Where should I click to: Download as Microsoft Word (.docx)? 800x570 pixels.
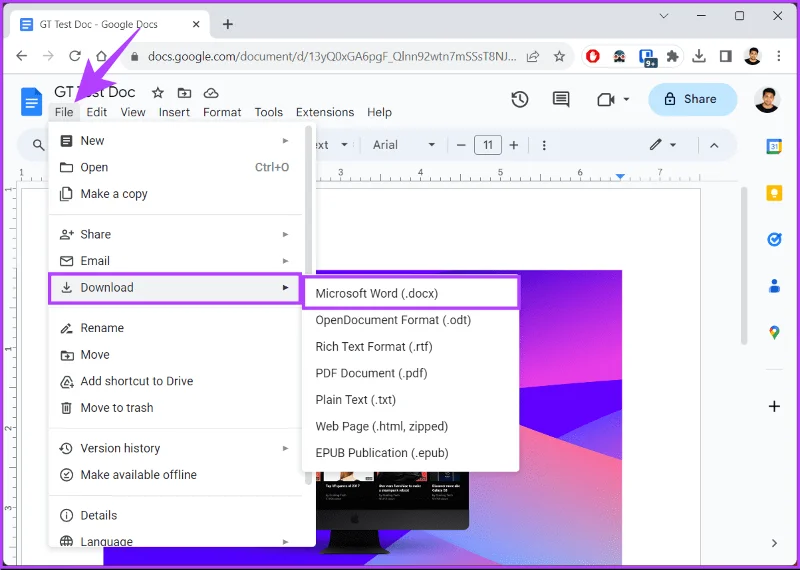(x=411, y=293)
